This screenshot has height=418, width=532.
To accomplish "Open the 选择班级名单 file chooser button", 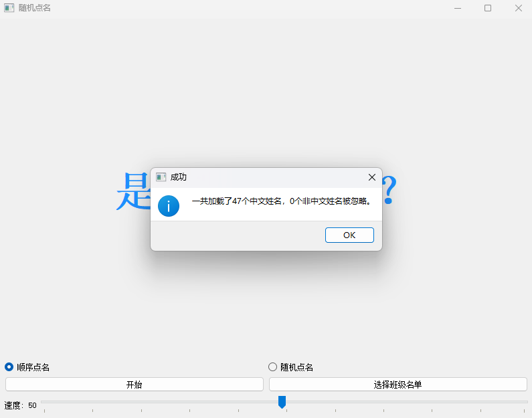I will pos(397,385).
